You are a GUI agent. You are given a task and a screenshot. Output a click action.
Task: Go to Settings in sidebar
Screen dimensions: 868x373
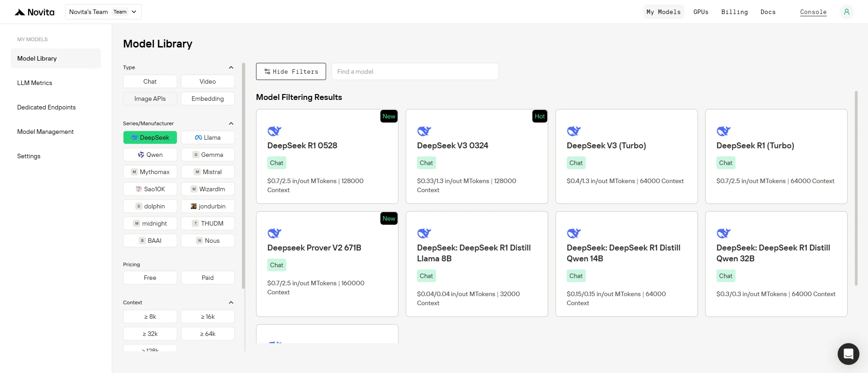(56, 156)
